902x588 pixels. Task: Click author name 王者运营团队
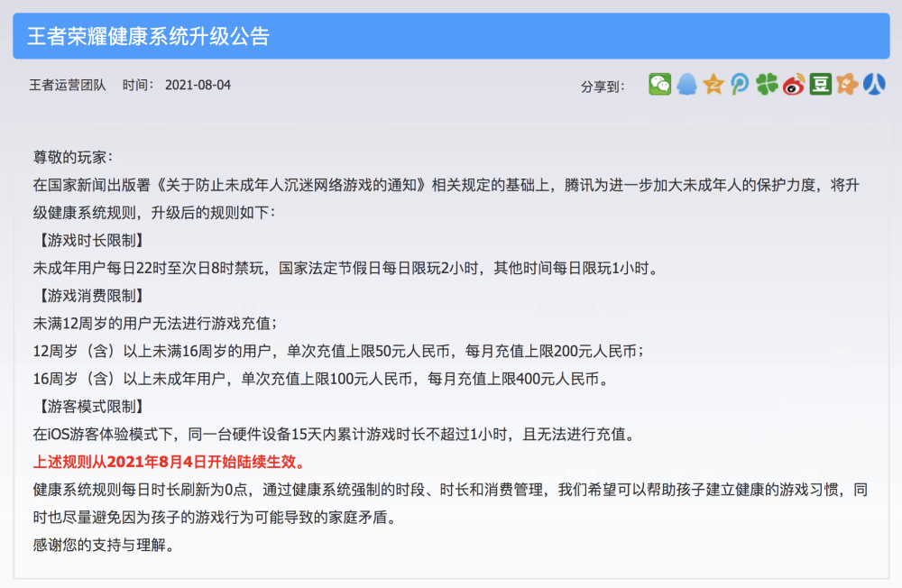pos(68,85)
